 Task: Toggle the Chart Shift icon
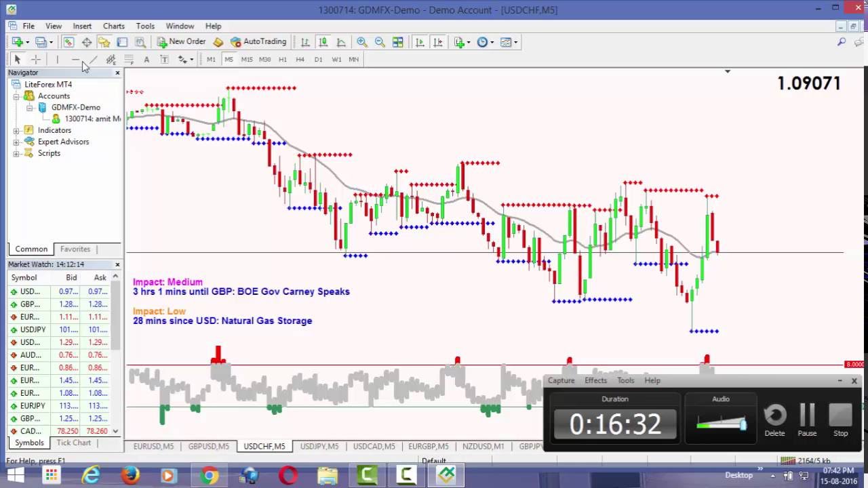(438, 42)
